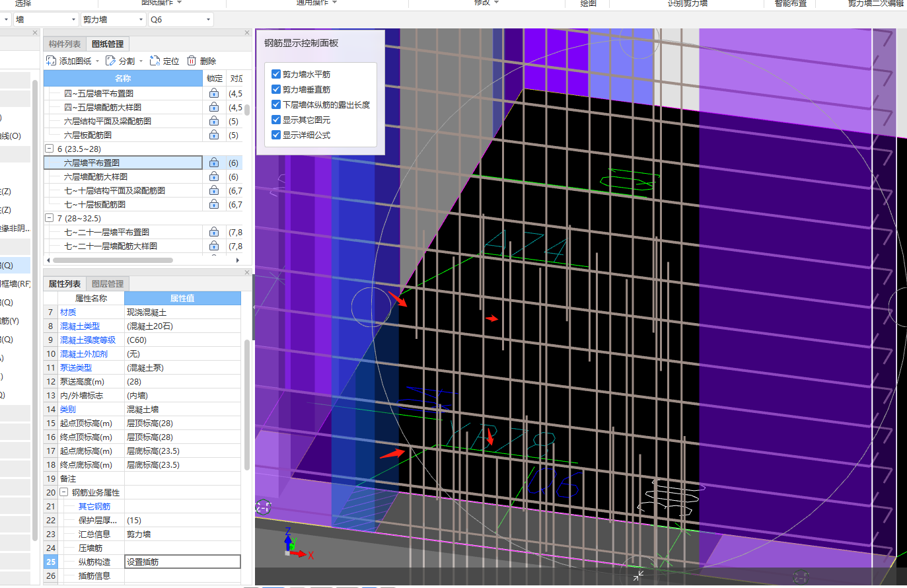Click the 名称 column header

[x=124, y=78]
